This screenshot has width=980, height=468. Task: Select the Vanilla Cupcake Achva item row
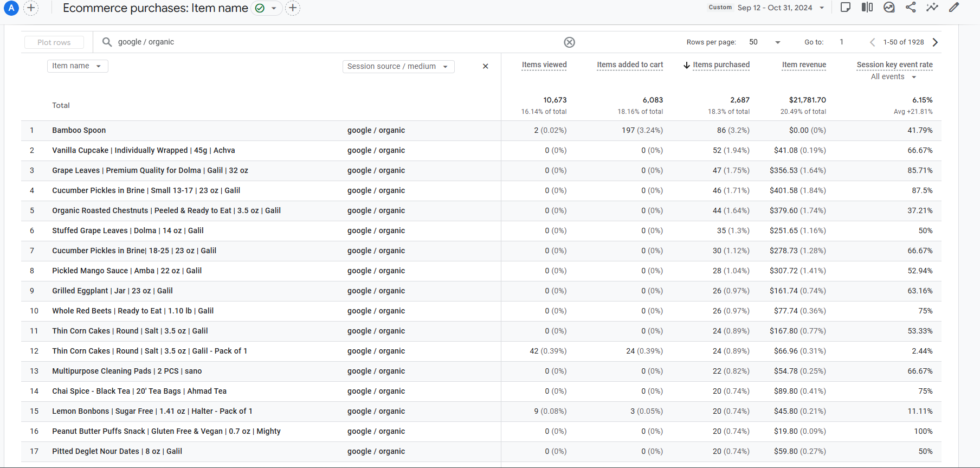coord(144,151)
